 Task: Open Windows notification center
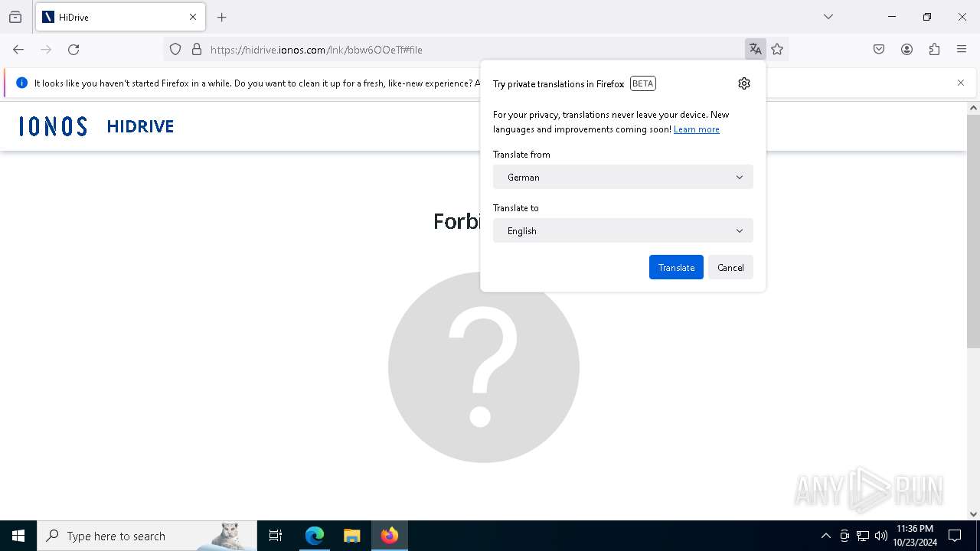pos(955,536)
